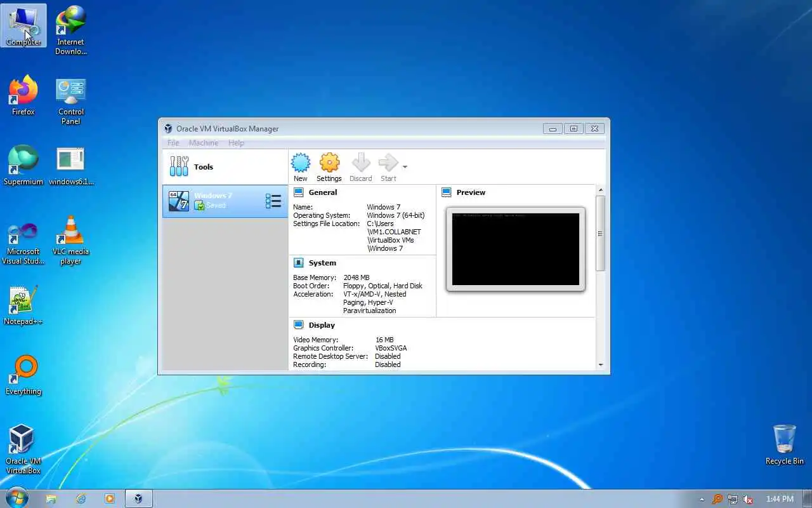
Task: Select the VLC media player desktop icon
Action: (x=71, y=240)
